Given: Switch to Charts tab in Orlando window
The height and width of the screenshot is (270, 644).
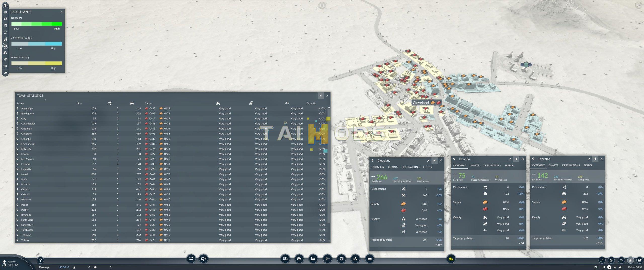Looking at the screenshot, I should [x=474, y=166].
